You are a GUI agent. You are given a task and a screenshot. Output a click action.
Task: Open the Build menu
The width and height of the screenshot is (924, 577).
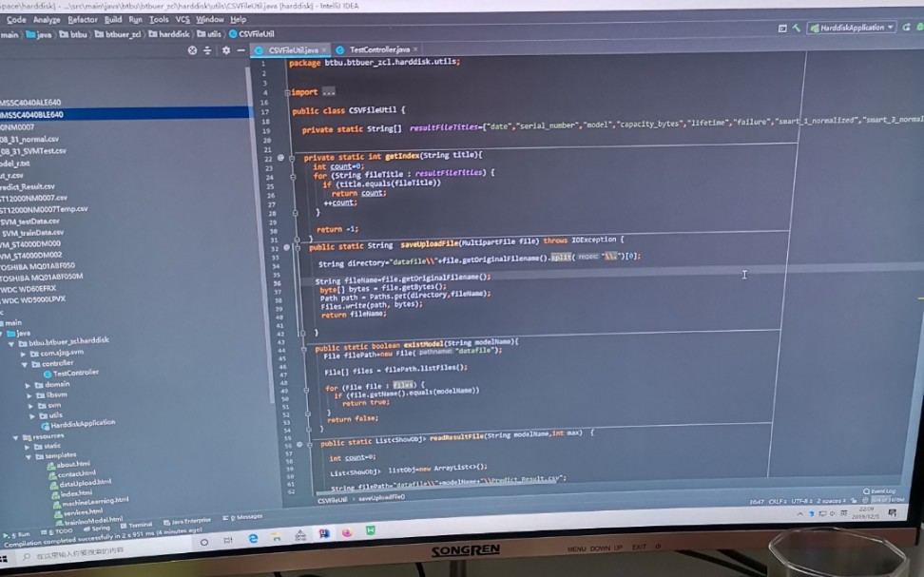[113, 19]
